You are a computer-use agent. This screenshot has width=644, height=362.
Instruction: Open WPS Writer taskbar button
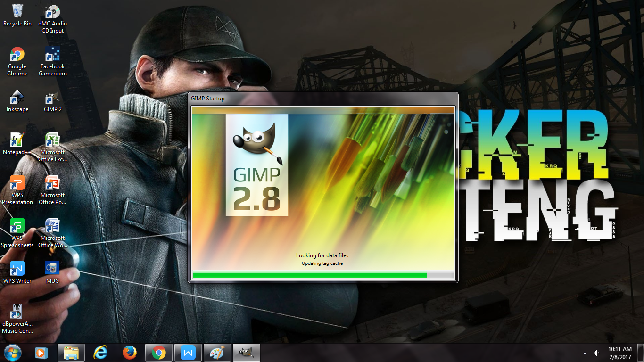point(188,353)
